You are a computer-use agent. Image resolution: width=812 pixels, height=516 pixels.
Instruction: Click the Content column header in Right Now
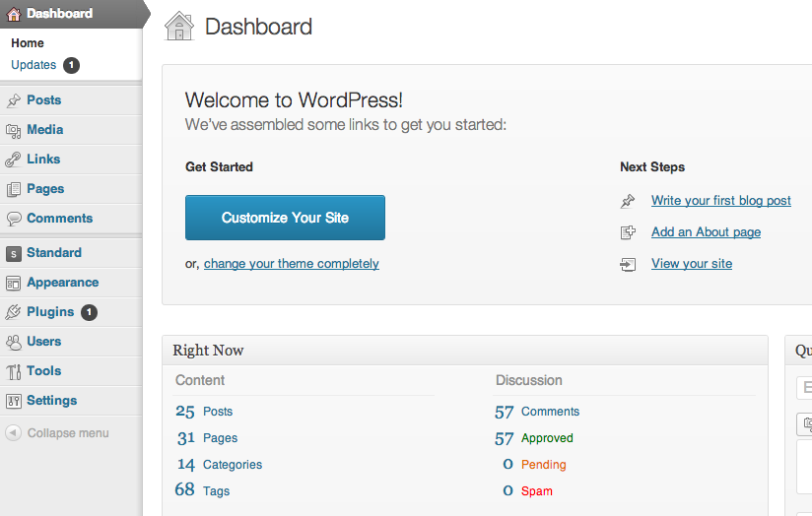(200, 380)
